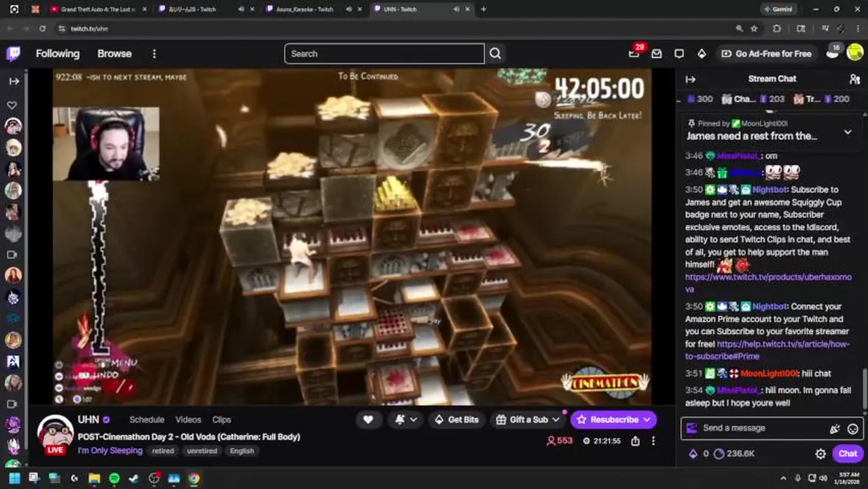Viewport: 868px width, 489px height.
Task: Click the MoonLight1001 username in chat
Action: point(769,374)
